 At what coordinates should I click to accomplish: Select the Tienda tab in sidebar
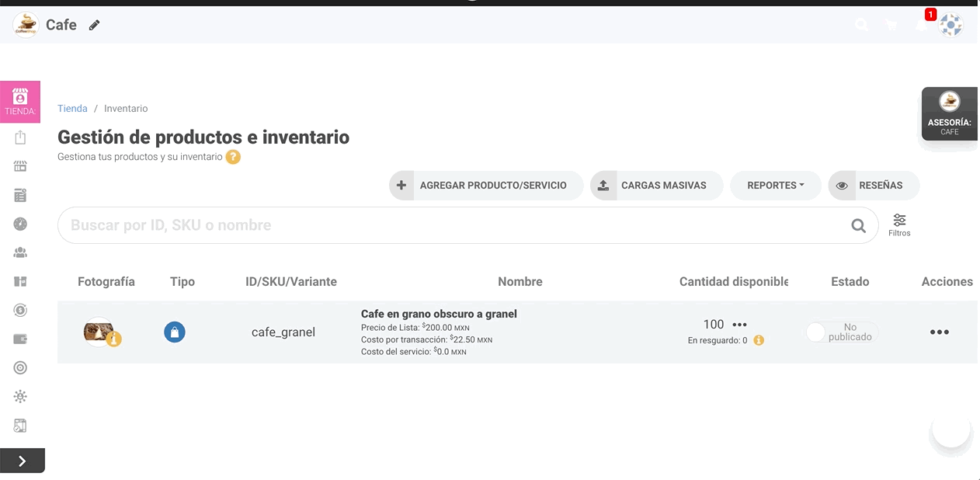tap(20, 102)
